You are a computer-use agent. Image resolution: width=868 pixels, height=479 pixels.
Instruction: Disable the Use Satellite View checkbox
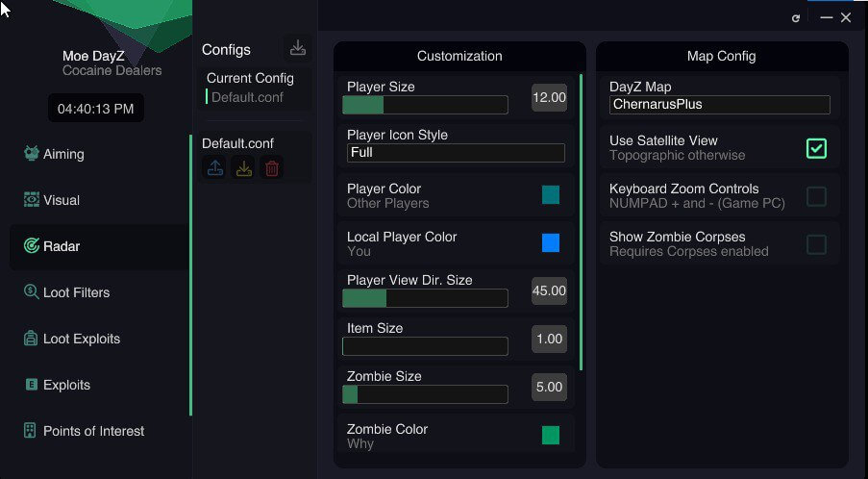pyautogui.click(x=816, y=148)
